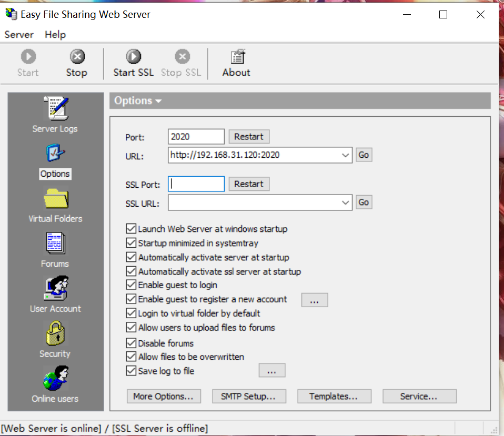Open Server Logs in the sidebar
504x436 pixels.
click(55, 115)
